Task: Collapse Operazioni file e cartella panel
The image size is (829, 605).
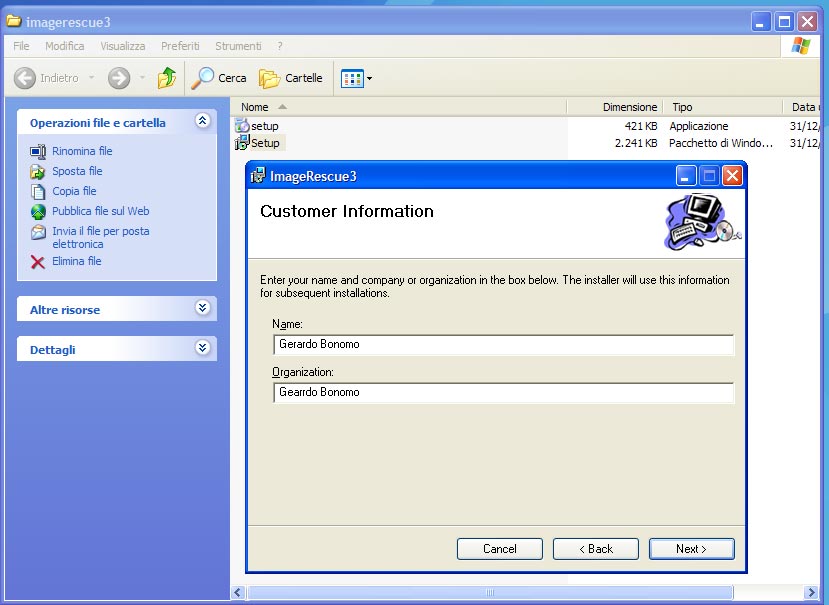Action: point(202,121)
